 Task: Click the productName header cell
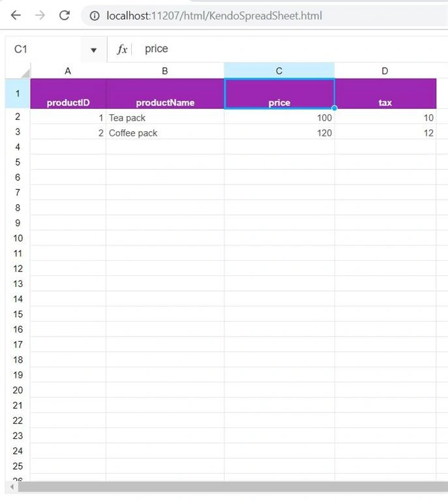(x=165, y=94)
